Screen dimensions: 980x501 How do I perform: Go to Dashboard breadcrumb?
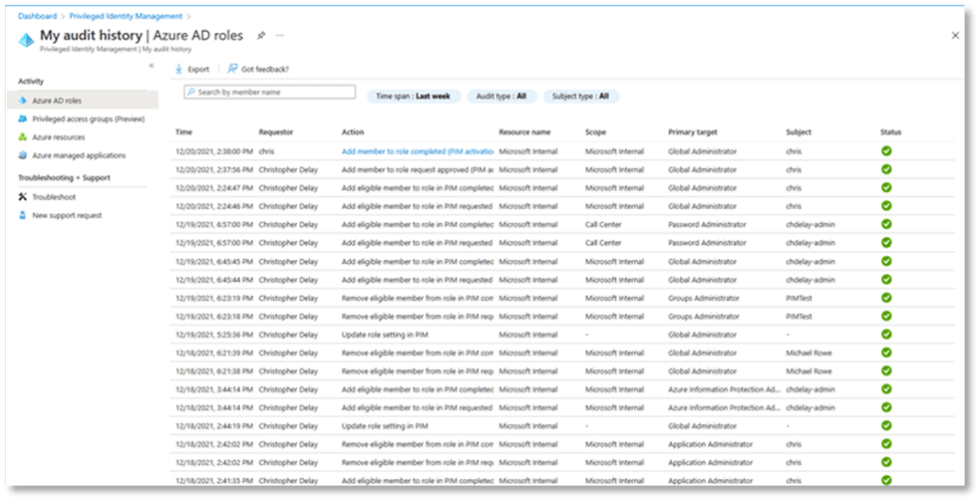37,16
